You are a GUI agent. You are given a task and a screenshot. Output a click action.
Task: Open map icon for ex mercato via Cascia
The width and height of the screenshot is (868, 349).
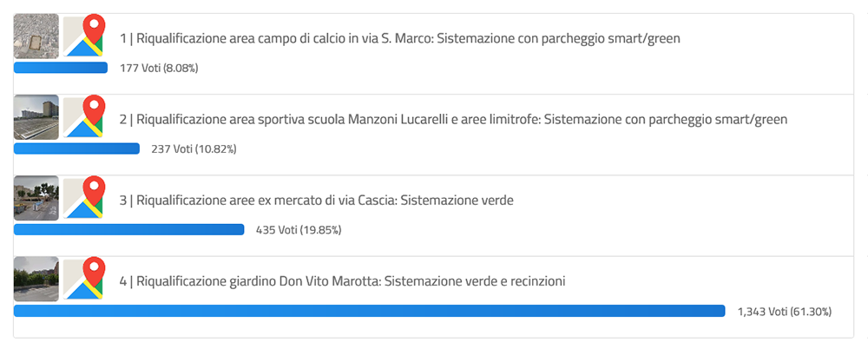(x=84, y=198)
